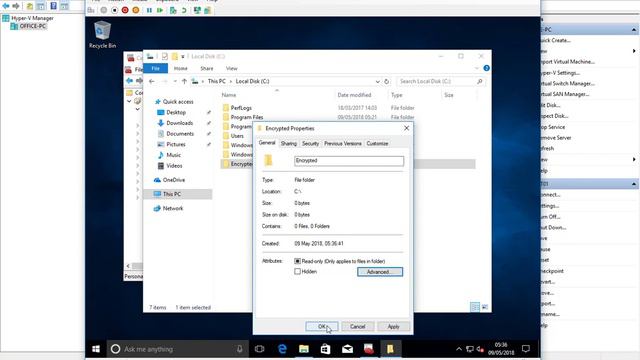Click Stop Service in Actions pane
The image size is (640, 360).
click(553, 127)
